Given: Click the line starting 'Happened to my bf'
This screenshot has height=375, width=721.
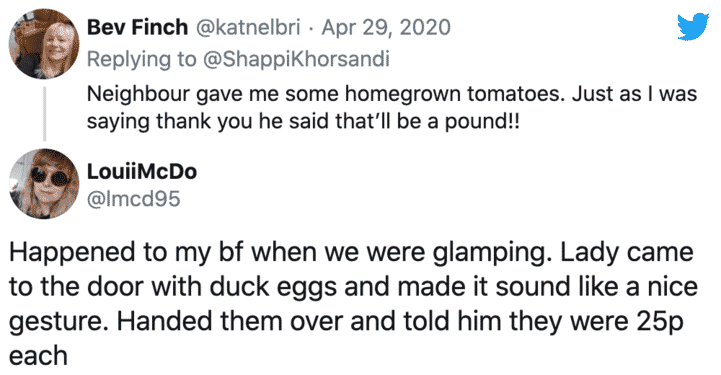Looking at the screenshot, I should pos(351,252).
